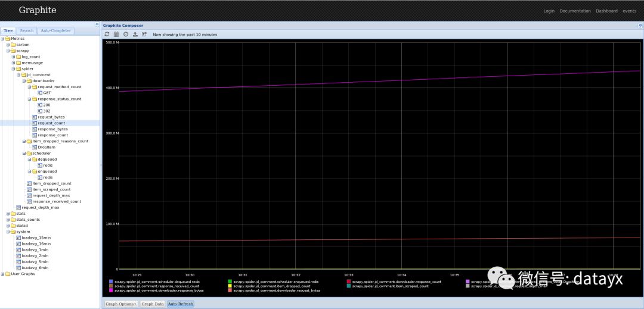Viewport: 644px width, 309px height.
Task: Click the downloader folder icon
Action: pos(29,81)
